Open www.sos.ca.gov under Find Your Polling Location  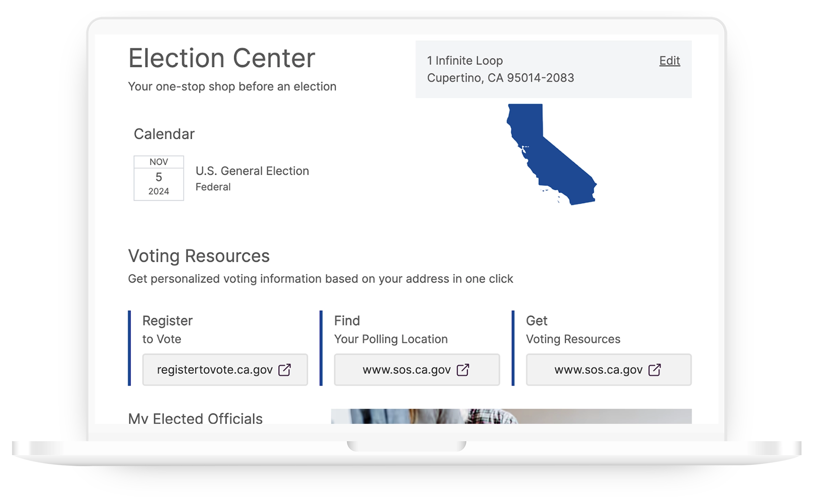coord(417,370)
